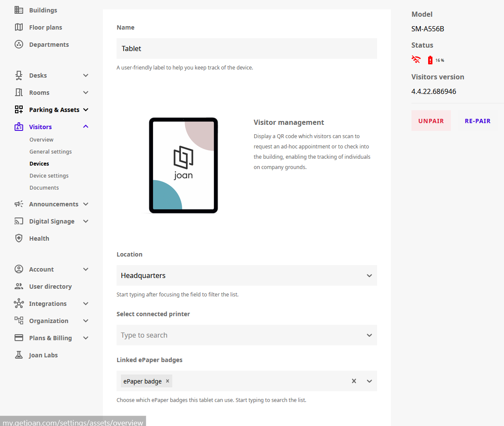This screenshot has width=504, height=426.
Task: Click the Digital Signage cast icon
Action: coord(19,221)
